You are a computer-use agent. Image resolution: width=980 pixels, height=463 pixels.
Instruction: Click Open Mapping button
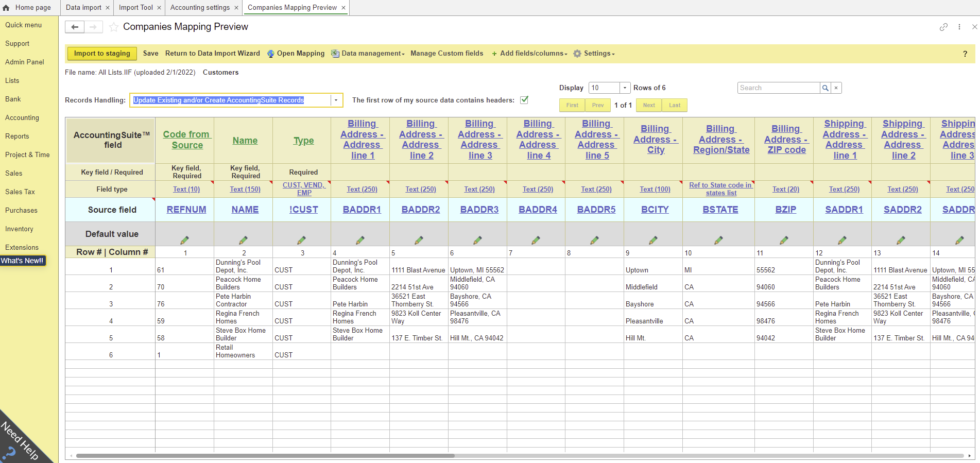296,54
